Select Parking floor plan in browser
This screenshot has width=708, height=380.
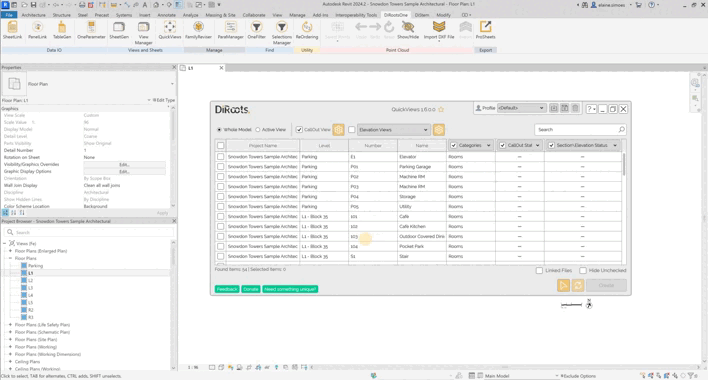35,266
